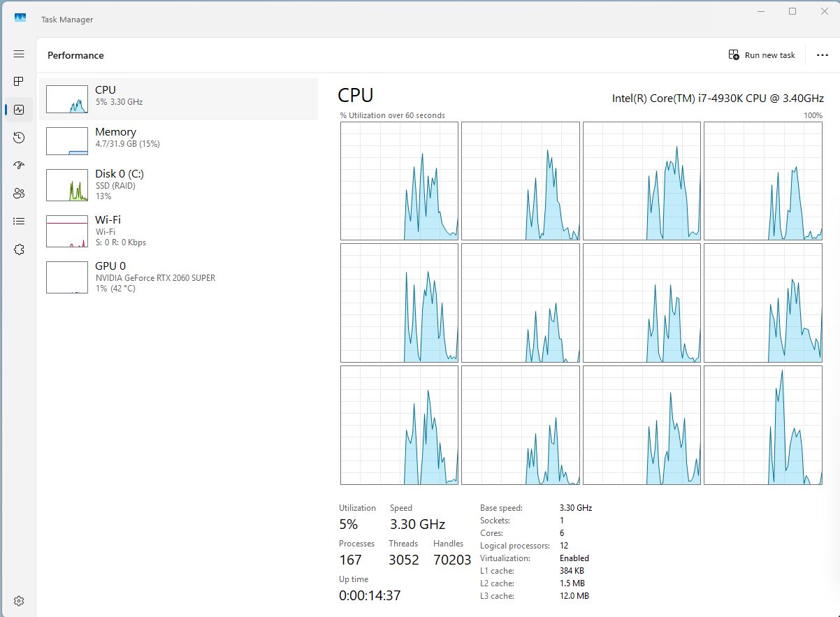Open the hamburger navigation menu

pos(19,54)
